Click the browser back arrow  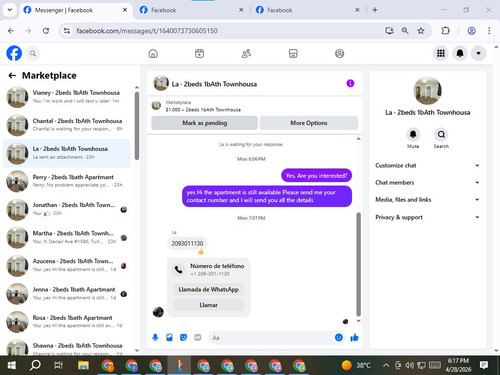(11, 31)
